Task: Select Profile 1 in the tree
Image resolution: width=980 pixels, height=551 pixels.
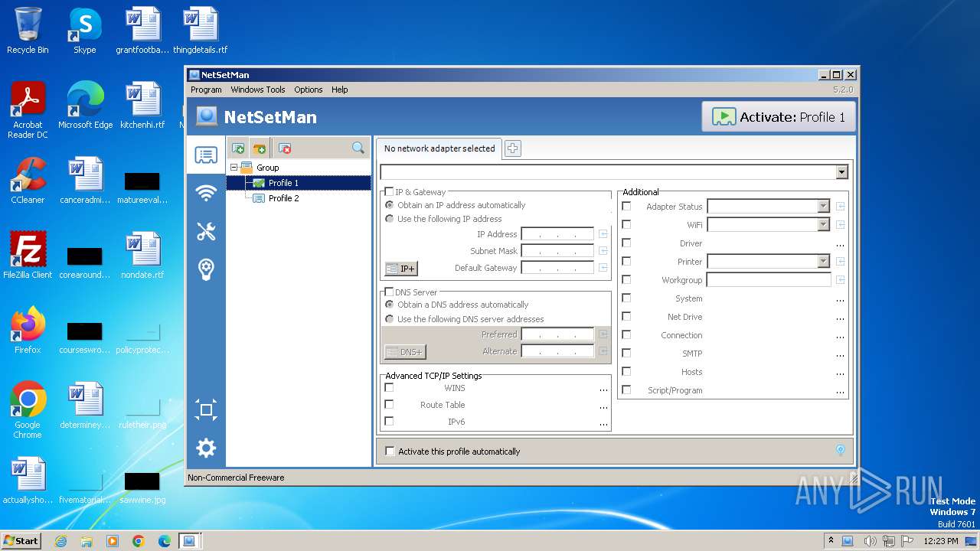Action: tap(283, 183)
